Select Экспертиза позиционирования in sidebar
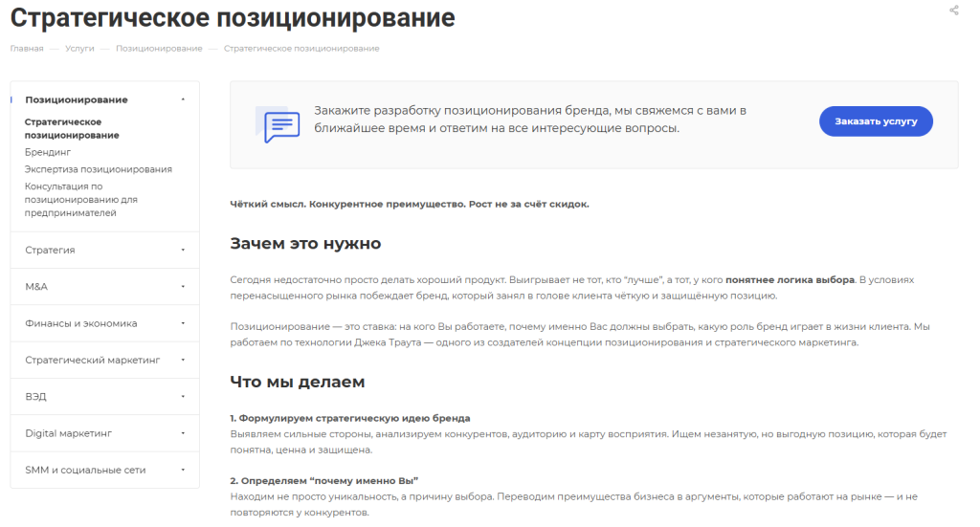The width and height of the screenshot is (980, 527). coord(99,169)
